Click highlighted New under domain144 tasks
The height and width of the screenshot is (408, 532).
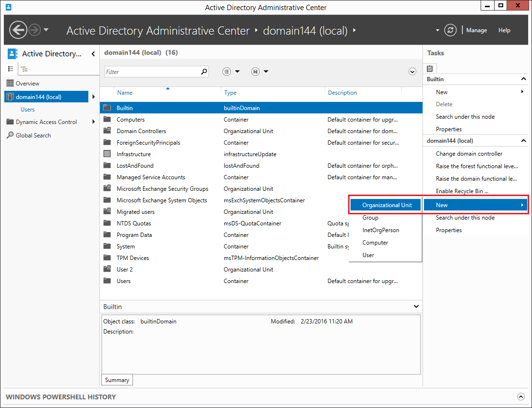tap(475, 205)
